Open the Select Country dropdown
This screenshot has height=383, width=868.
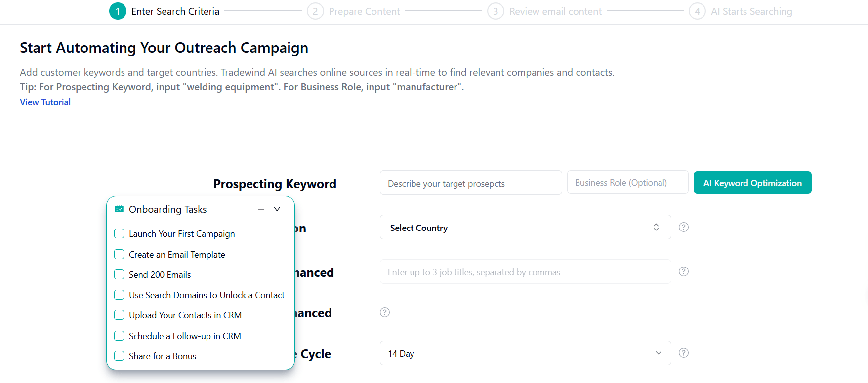pyautogui.click(x=525, y=228)
